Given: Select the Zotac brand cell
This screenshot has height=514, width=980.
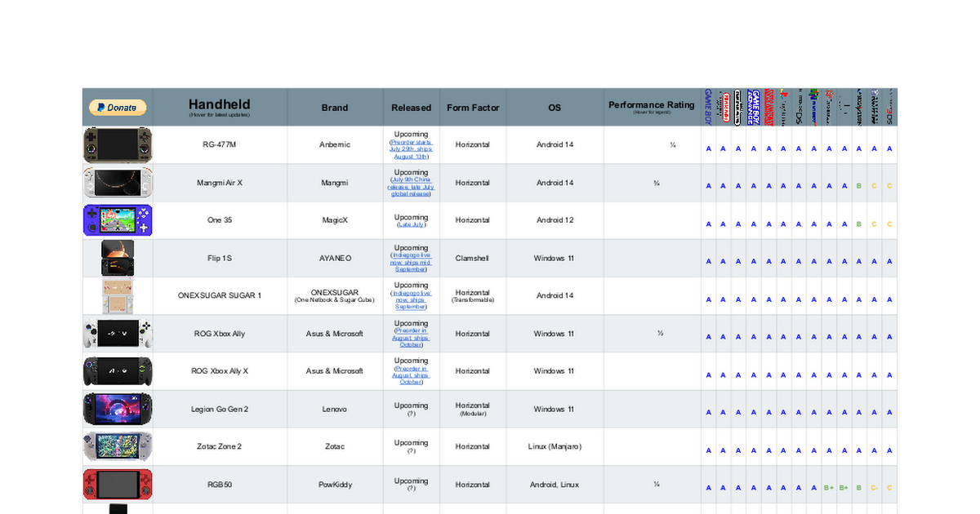Looking at the screenshot, I should click(x=335, y=446).
